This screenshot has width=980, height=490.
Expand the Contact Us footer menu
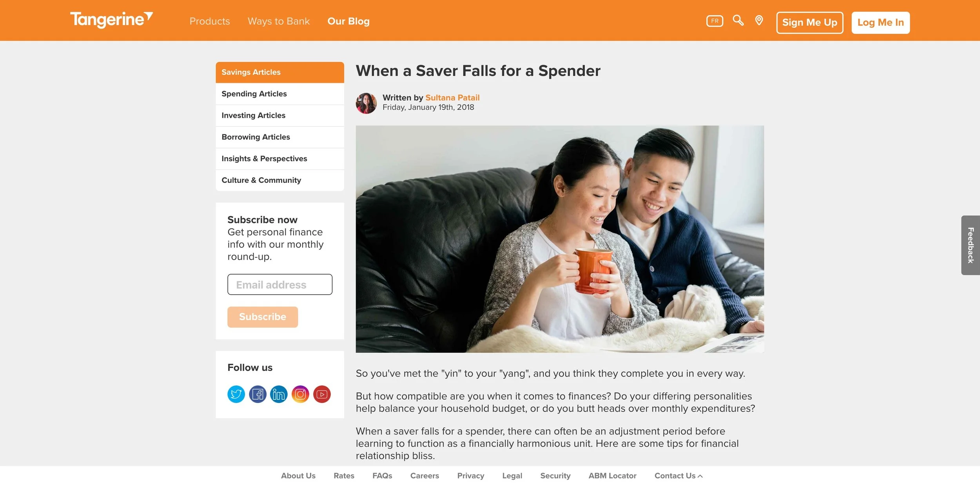679,475
